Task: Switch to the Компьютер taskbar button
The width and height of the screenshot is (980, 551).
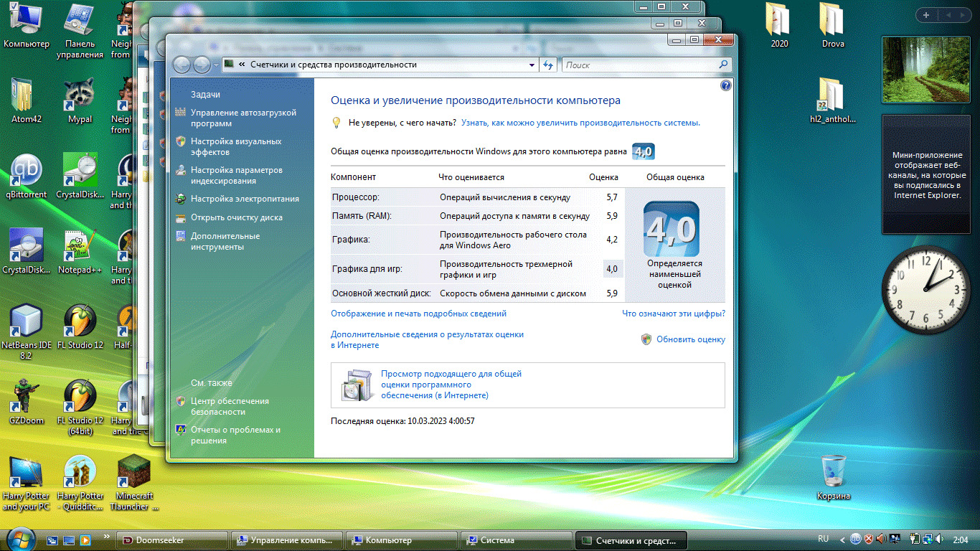Action: tap(402, 540)
